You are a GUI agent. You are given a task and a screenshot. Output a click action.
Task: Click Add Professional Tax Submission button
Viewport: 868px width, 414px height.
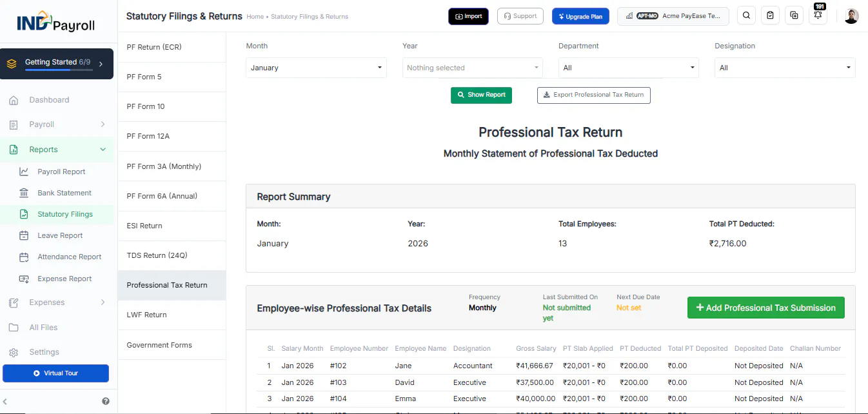[x=765, y=308]
